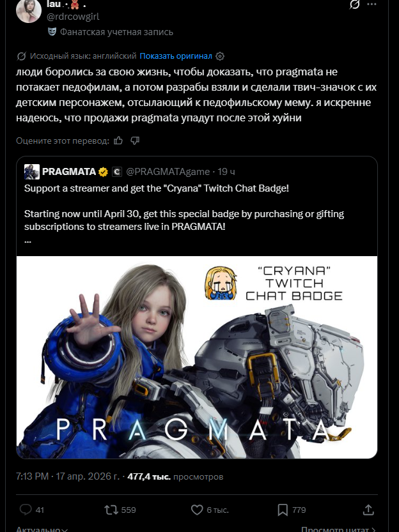Click the PRAGMATA gold verified badge
The width and height of the screenshot is (399, 532).
pos(103,172)
